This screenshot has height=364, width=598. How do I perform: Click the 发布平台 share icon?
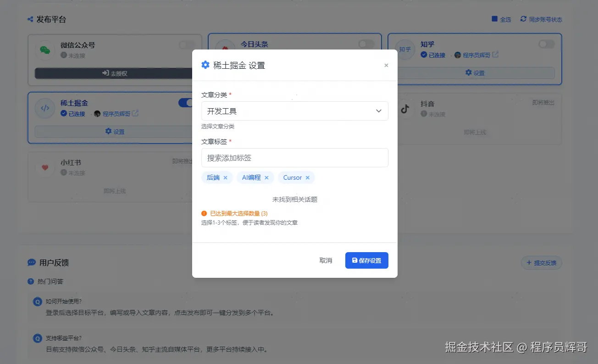coord(30,19)
